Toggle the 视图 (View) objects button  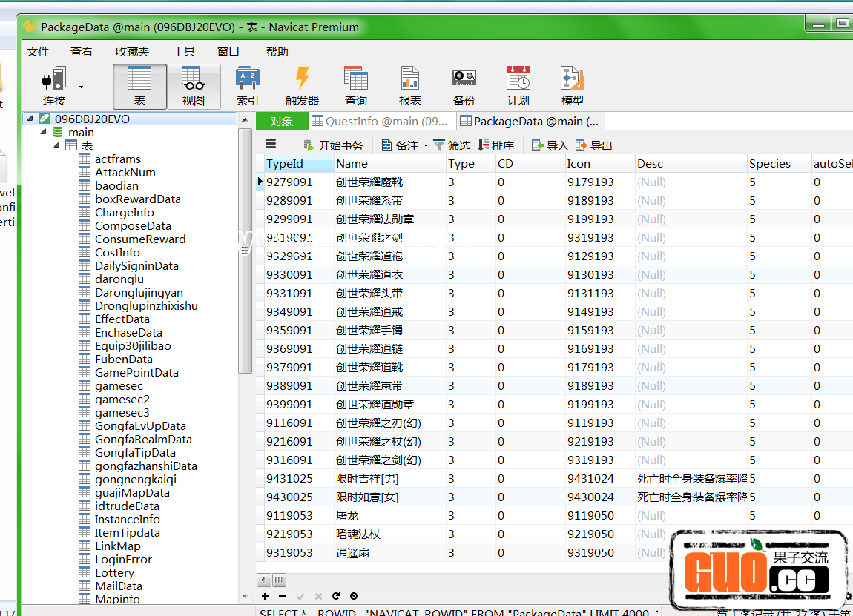(194, 86)
